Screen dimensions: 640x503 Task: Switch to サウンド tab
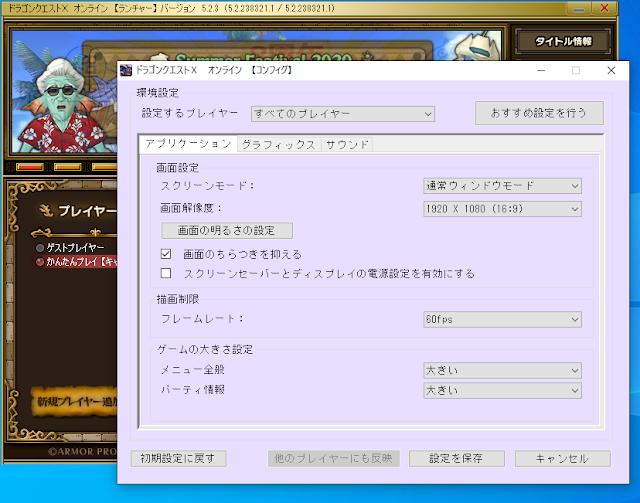347,145
